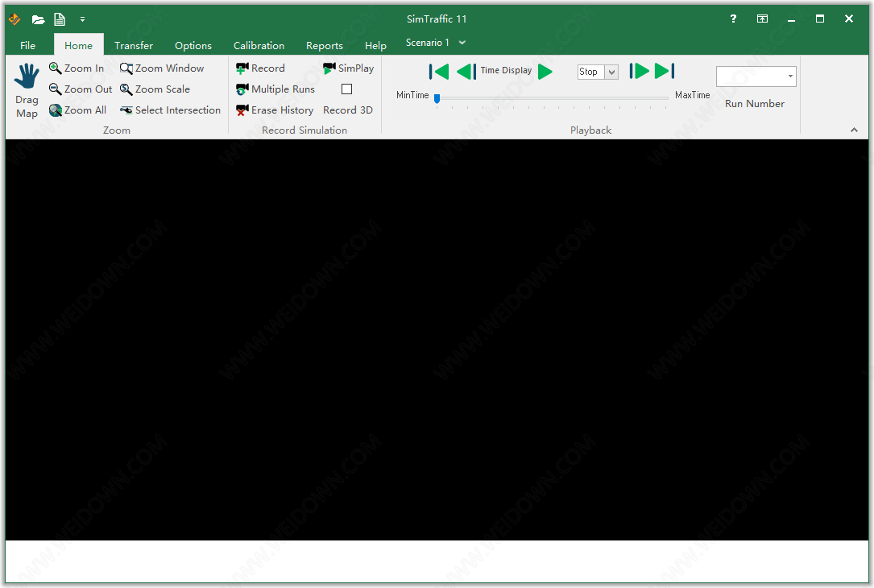Screen dimensions: 874x588
Task: Click the Time Display label
Action: pyautogui.click(x=506, y=70)
